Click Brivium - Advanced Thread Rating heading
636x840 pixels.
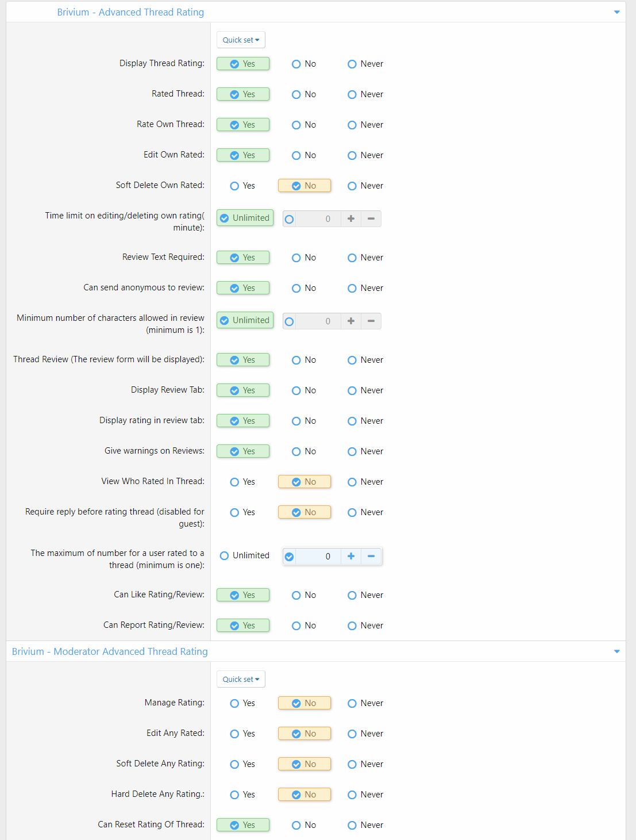click(x=130, y=12)
